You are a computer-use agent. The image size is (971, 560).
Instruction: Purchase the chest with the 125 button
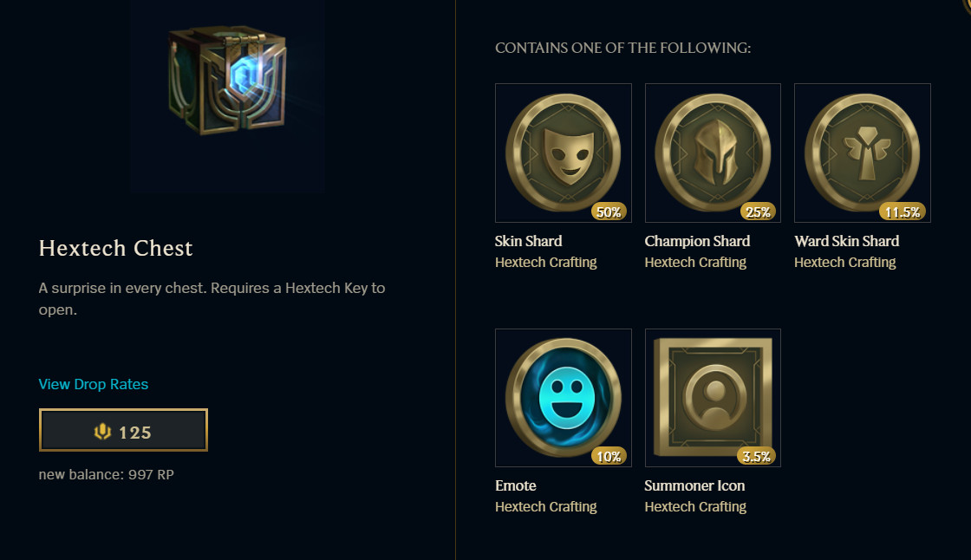123,430
